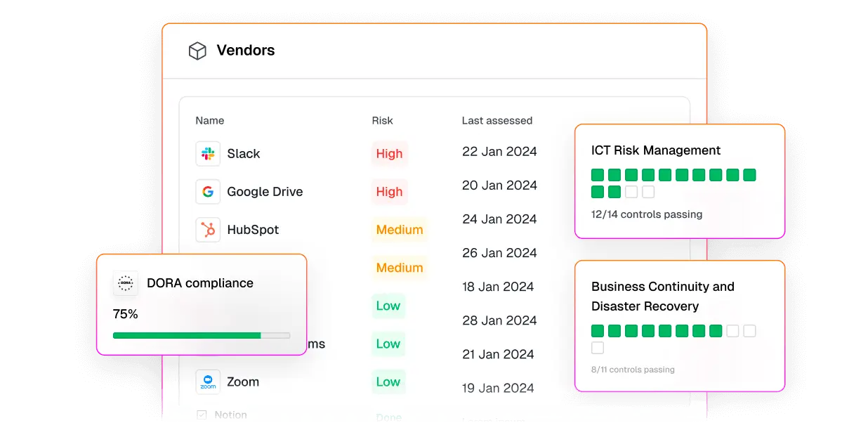The height and width of the screenshot is (423, 868).
Task: Click the DORA compliance badge icon
Action: click(x=126, y=283)
